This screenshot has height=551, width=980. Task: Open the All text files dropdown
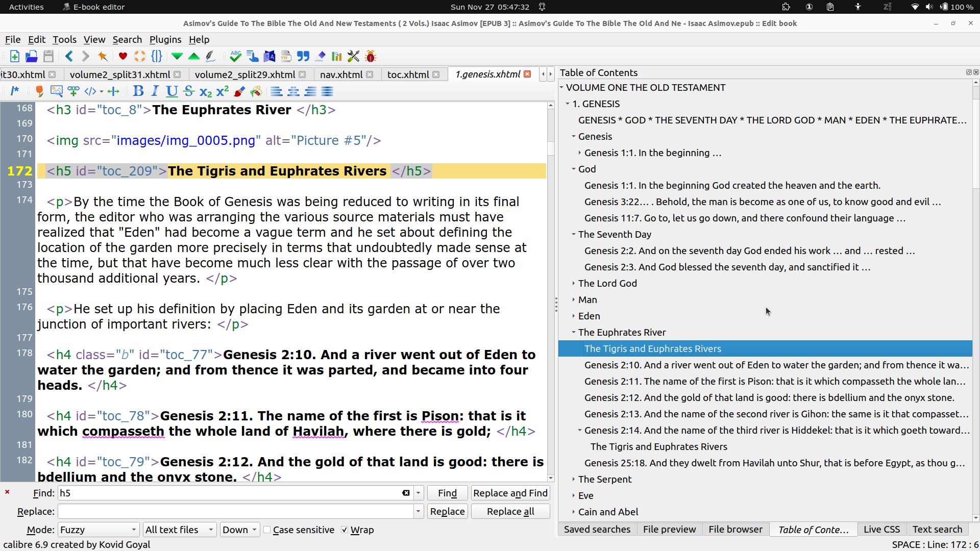(179, 530)
